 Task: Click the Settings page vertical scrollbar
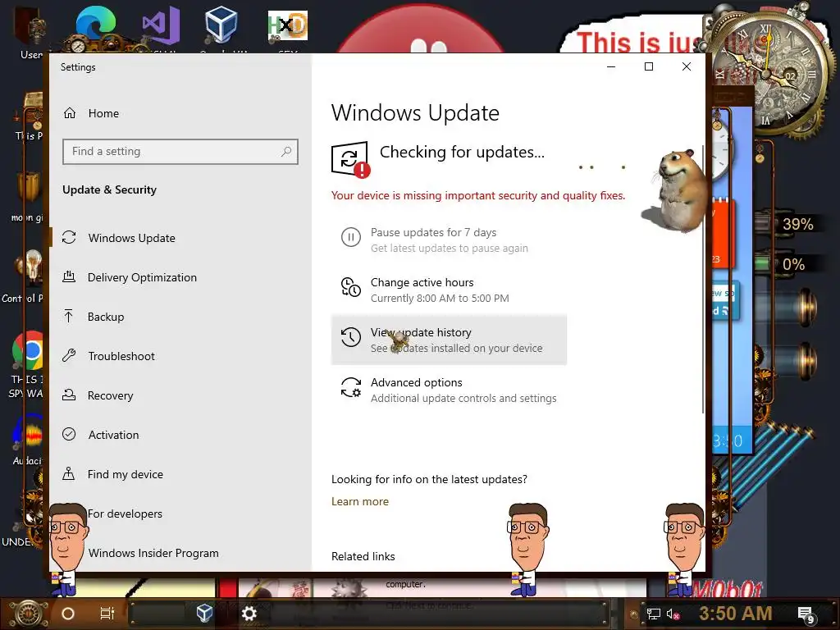pos(702,279)
